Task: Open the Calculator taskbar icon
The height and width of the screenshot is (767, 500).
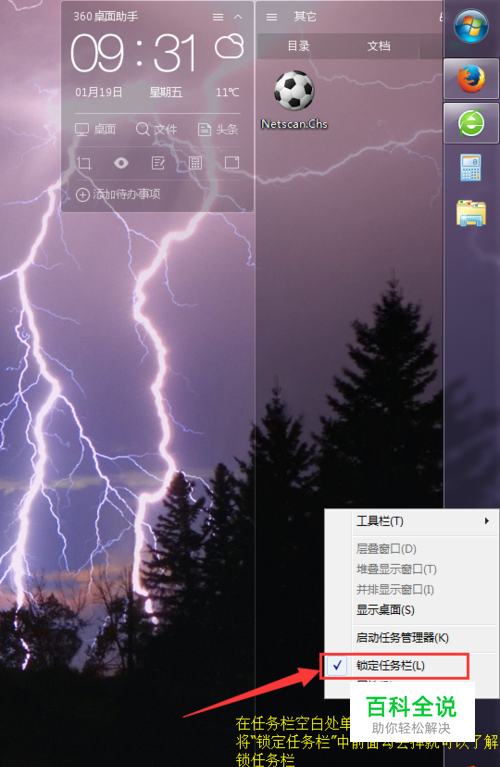Action: (x=471, y=167)
